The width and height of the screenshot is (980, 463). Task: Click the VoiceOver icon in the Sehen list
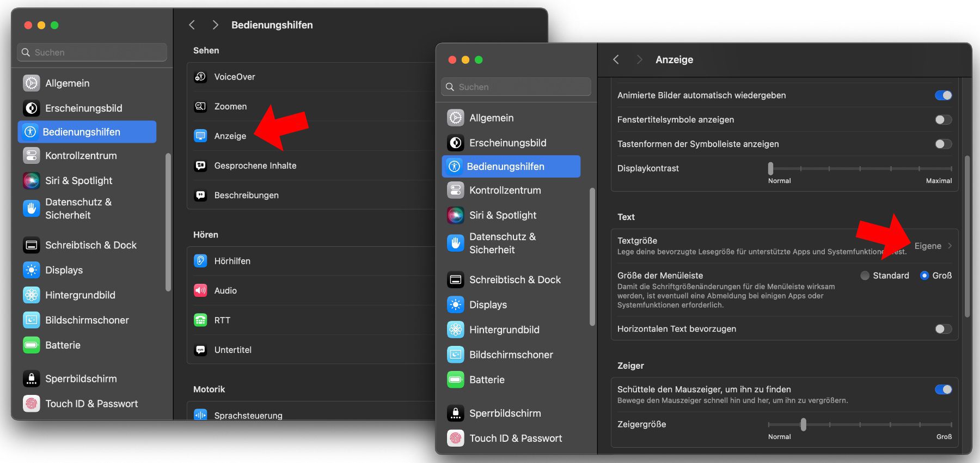click(200, 77)
